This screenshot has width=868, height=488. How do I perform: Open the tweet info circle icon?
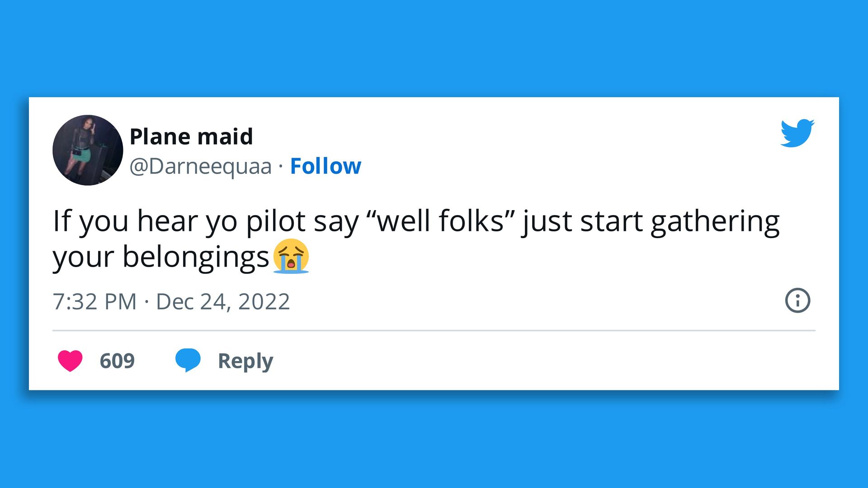click(797, 300)
